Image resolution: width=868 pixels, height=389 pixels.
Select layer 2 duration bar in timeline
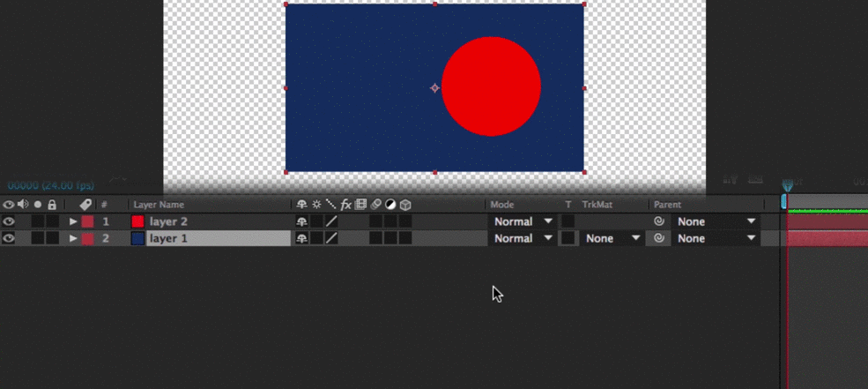pyautogui.click(x=827, y=221)
